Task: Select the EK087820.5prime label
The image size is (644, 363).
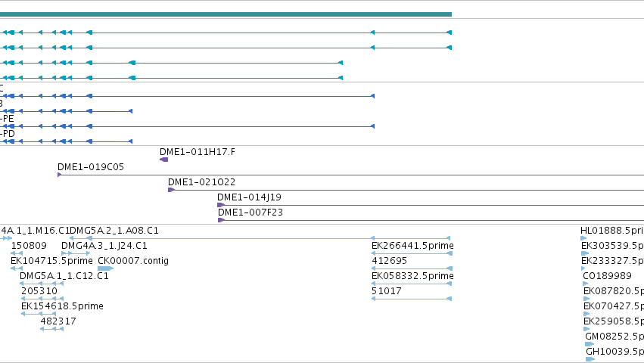Action: (614, 291)
